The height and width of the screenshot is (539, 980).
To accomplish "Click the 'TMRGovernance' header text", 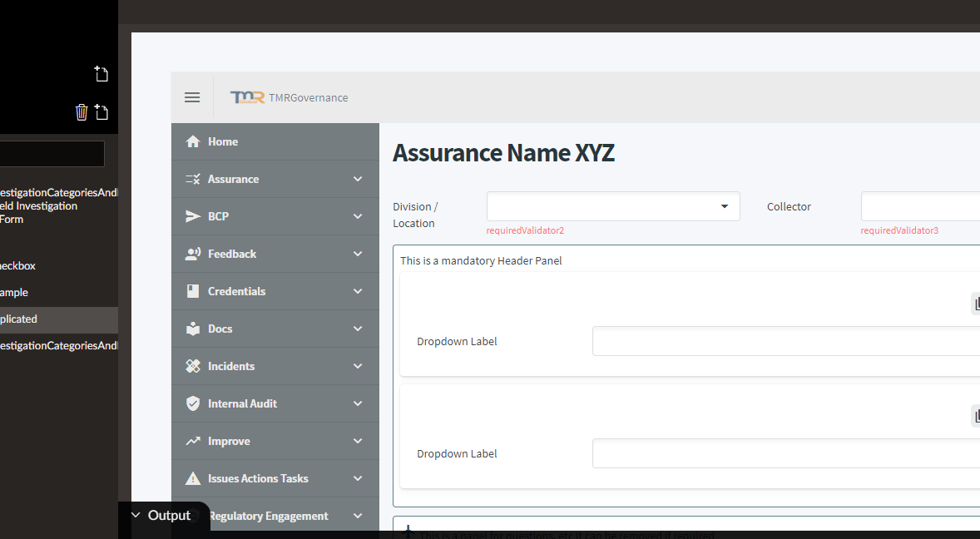I will tap(308, 98).
